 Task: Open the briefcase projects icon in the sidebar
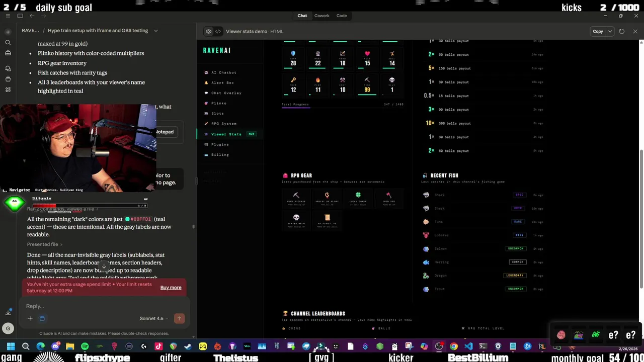point(8,54)
